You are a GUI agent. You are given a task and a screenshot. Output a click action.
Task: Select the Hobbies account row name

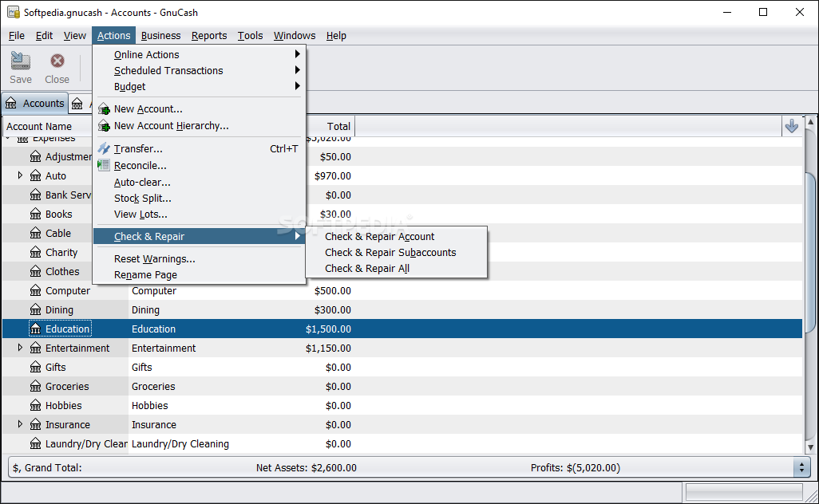(63, 405)
